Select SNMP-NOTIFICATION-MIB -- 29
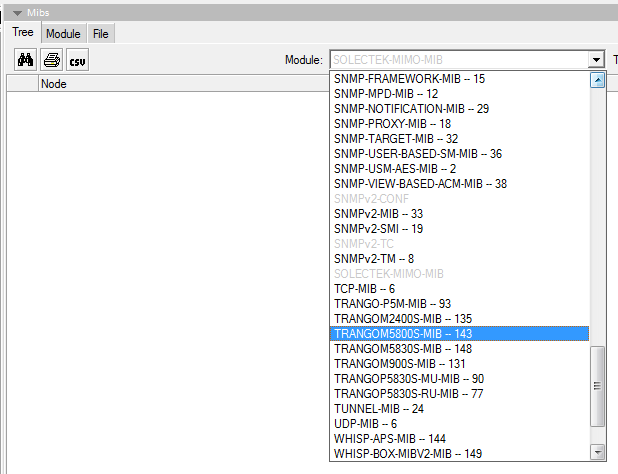Screen dimensions: 618x474 click(x=460, y=109)
